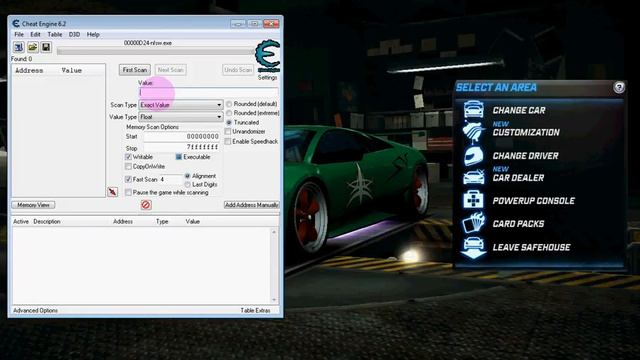The height and width of the screenshot is (360, 640).
Task: Click the Leave Safehouse arrow icon
Action: [473, 247]
